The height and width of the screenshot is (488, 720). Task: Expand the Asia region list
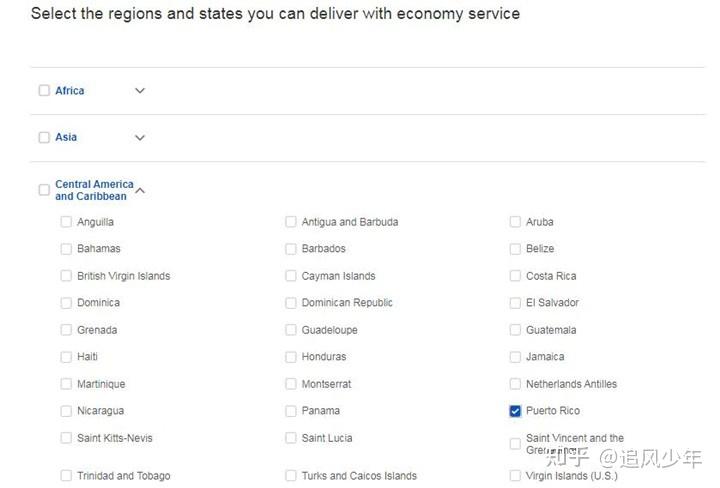click(140, 138)
